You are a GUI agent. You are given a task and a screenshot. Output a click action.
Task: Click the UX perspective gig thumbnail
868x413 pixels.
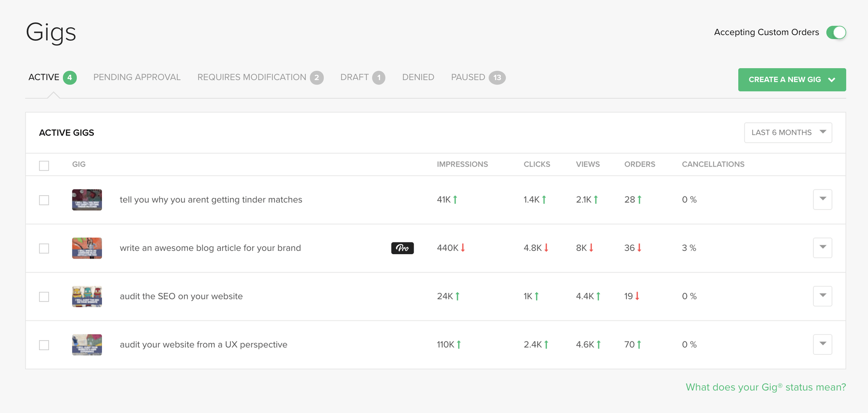click(87, 345)
